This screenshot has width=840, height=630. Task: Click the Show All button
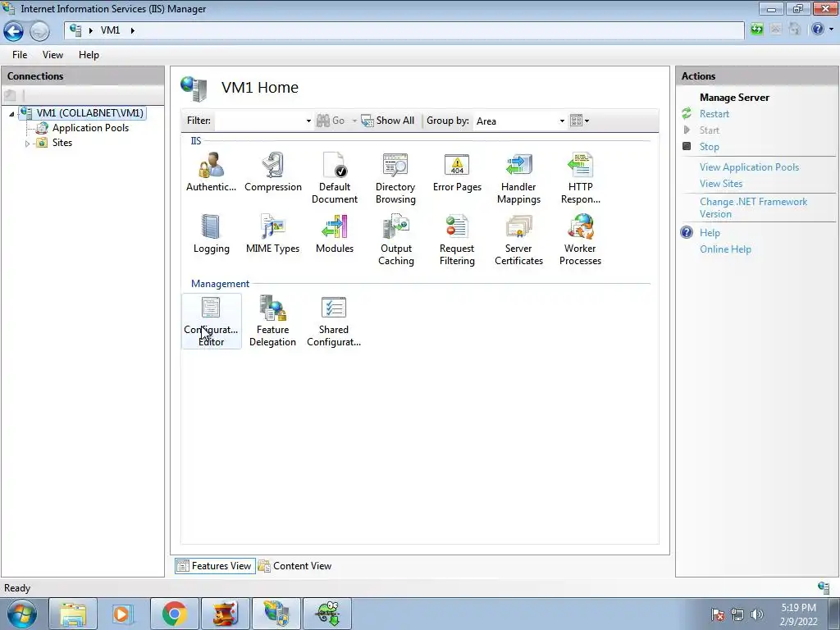click(x=388, y=121)
